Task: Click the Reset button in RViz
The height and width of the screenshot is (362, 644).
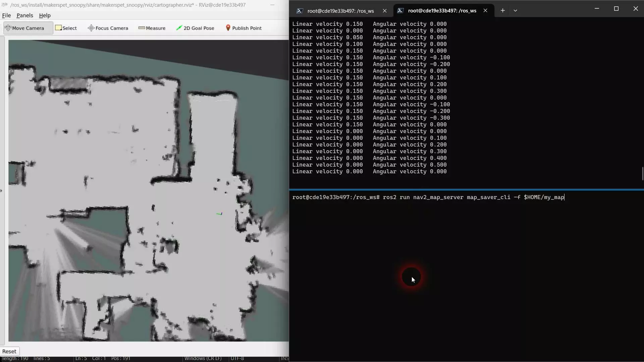Action: (9, 351)
